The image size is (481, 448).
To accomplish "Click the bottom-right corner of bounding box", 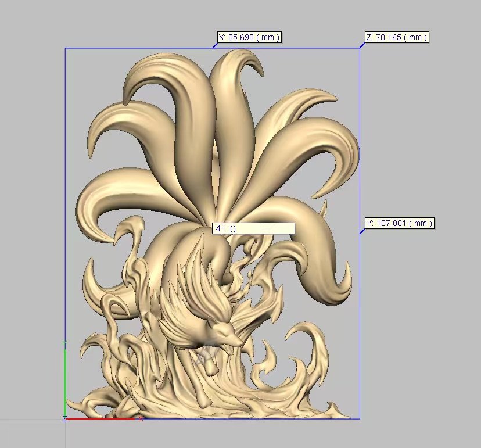I will click(360, 418).
